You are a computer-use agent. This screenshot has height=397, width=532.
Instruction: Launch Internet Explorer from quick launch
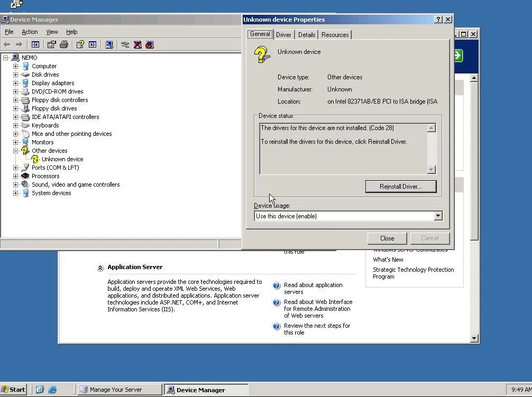tap(52, 390)
